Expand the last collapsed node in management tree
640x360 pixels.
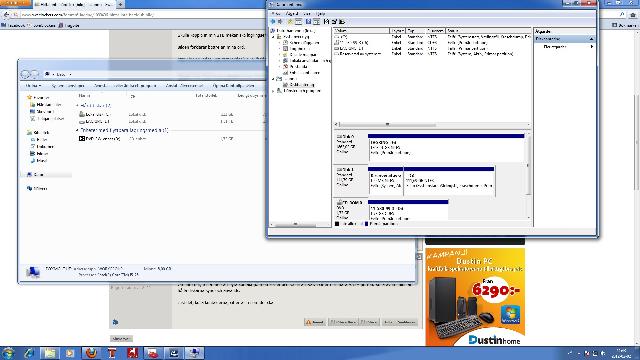273,91
